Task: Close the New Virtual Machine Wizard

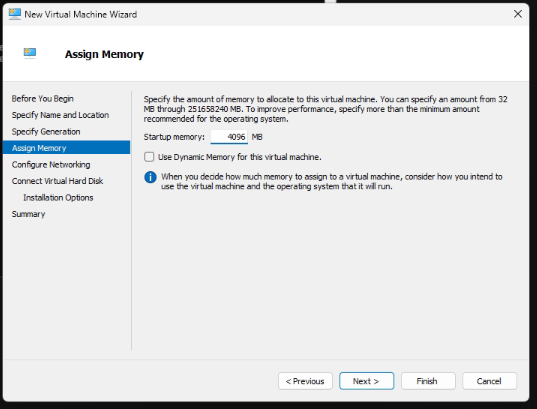Action: click(518, 14)
